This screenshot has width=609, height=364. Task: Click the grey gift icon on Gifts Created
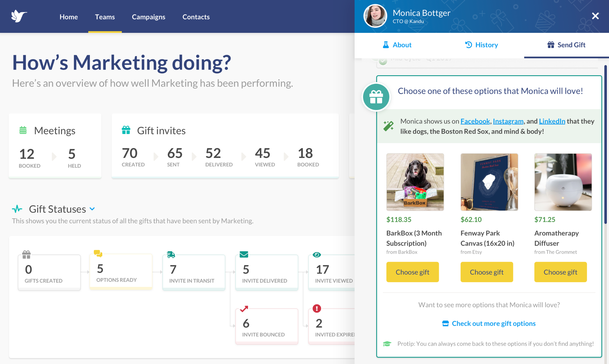coord(27,255)
